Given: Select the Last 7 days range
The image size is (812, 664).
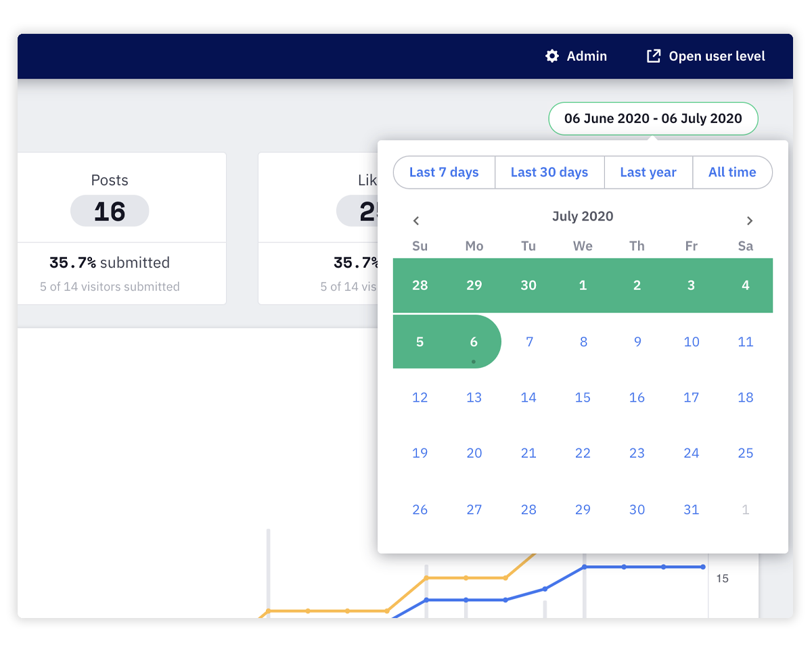Looking at the screenshot, I should pyautogui.click(x=444, y=172).
